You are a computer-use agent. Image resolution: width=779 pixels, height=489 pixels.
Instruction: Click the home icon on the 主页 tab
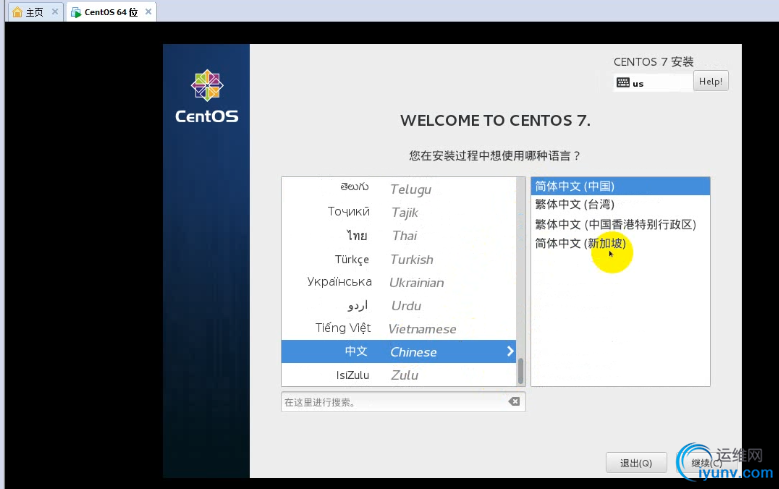point(17,12)
